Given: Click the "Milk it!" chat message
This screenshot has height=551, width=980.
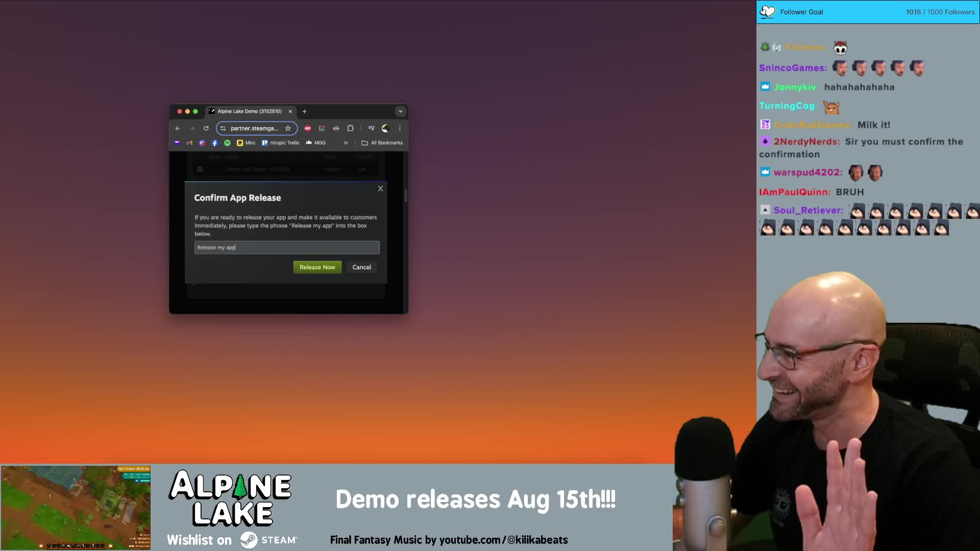Looking at the screenshot, I should tap(874, 125).
